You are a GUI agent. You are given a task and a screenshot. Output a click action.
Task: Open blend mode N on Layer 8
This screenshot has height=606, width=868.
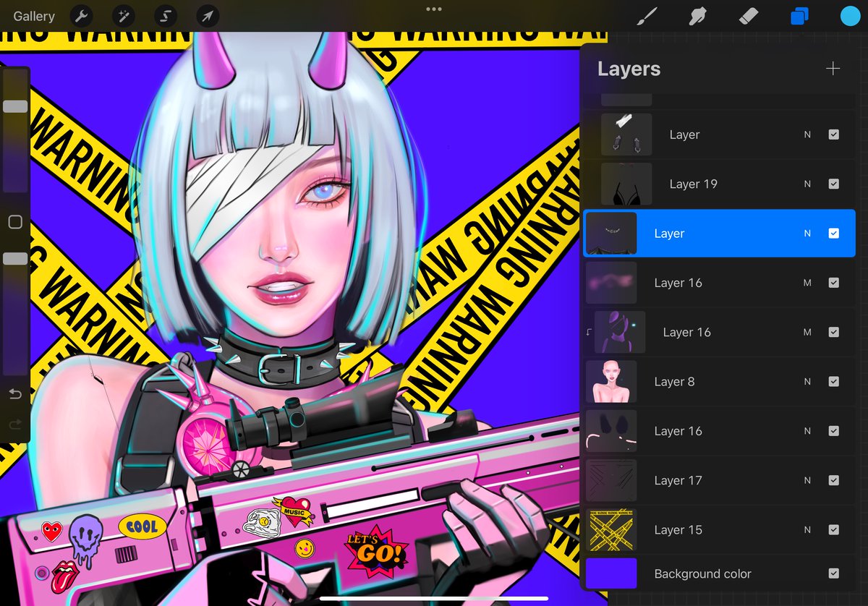click(807, 382)
